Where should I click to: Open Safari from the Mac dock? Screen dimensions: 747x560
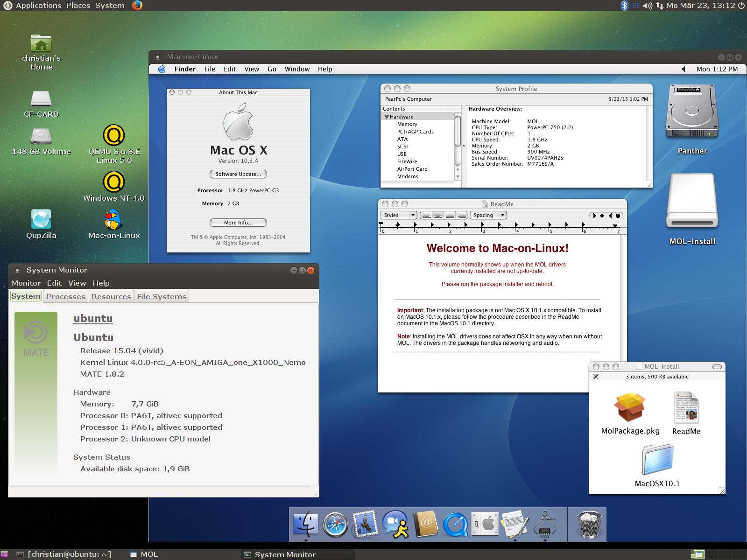coord(335,524)
